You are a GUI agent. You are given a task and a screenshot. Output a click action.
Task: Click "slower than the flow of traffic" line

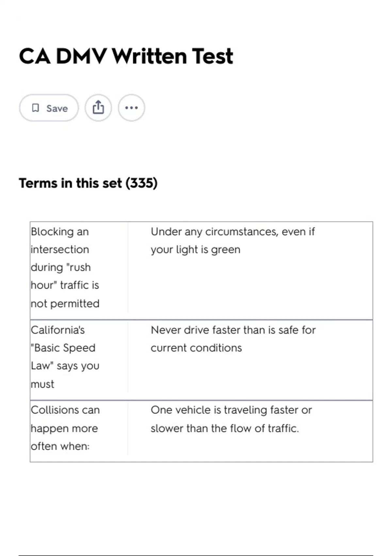225,428
